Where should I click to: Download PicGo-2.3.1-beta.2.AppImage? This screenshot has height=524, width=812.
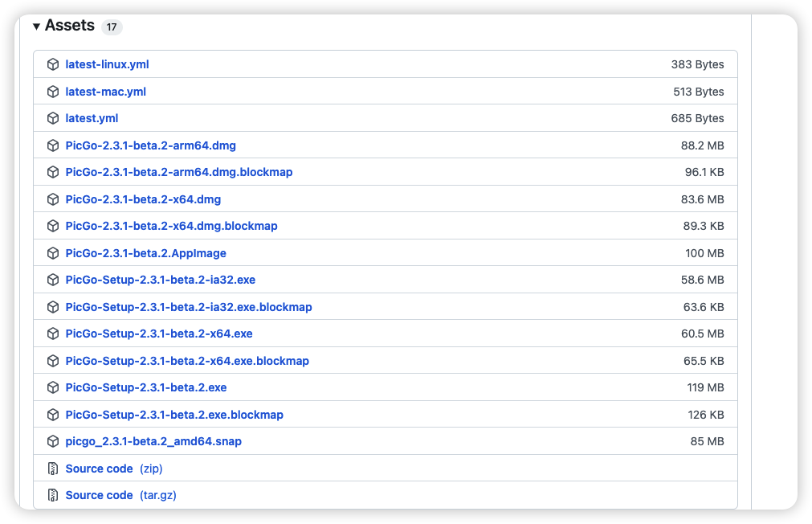click(146, 253)
